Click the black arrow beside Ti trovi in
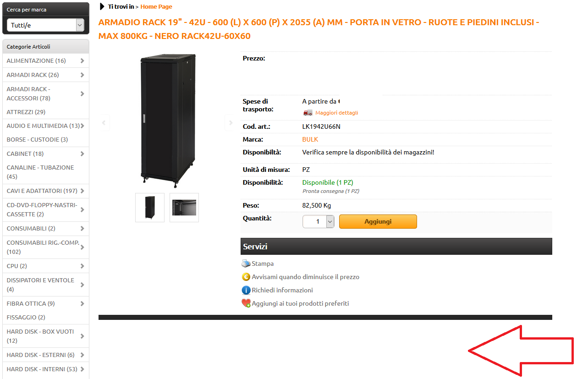 click(x=102, y=6)
